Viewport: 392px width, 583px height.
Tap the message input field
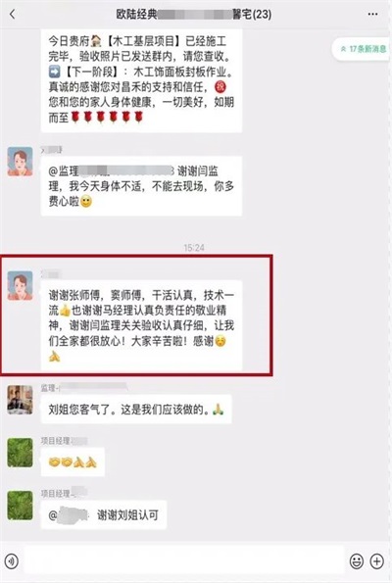[184, 561]
